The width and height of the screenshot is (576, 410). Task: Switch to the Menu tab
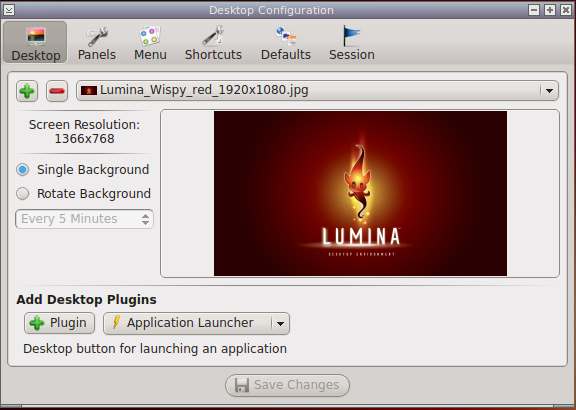[150, 42]
